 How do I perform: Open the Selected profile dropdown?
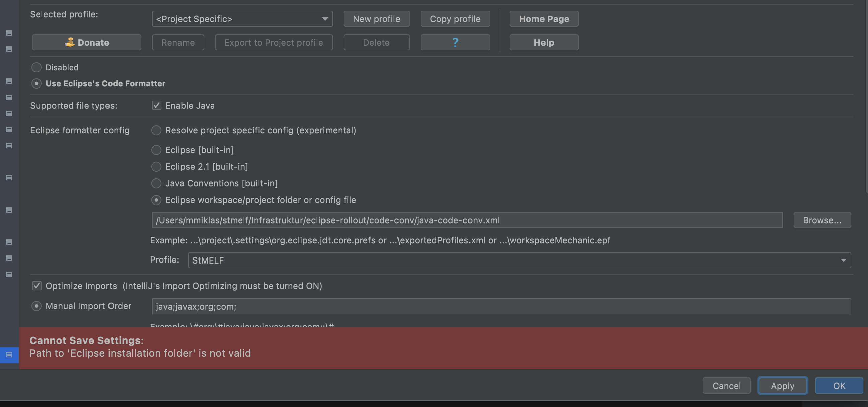(242, 19)
